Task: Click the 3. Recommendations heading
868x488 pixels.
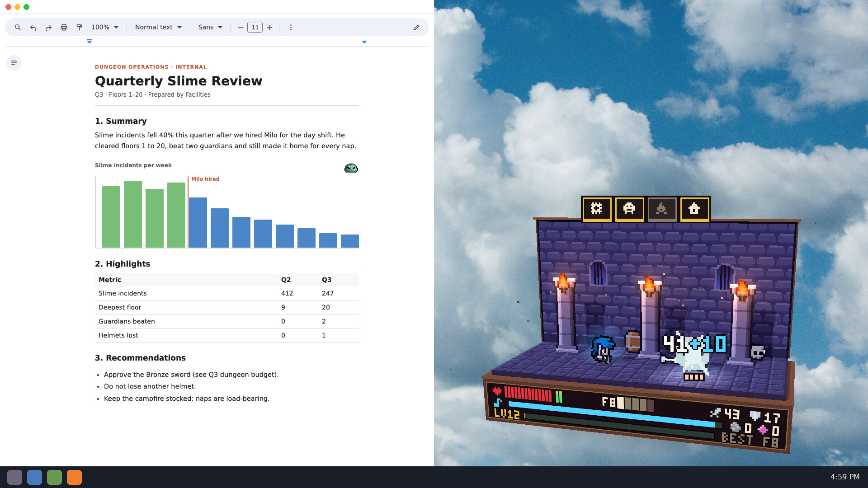Action: 140,358
